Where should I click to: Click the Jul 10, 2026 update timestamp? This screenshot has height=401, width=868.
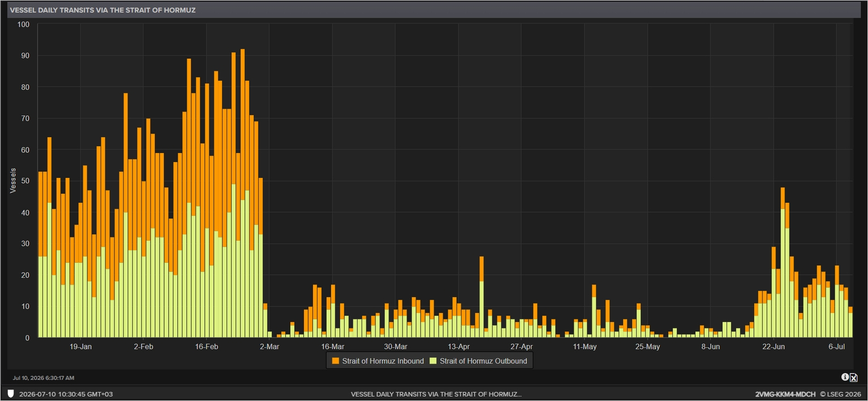coord(43,378)
